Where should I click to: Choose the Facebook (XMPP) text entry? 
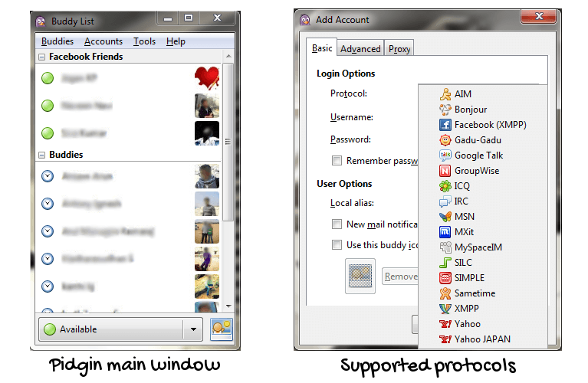[491, 125]
